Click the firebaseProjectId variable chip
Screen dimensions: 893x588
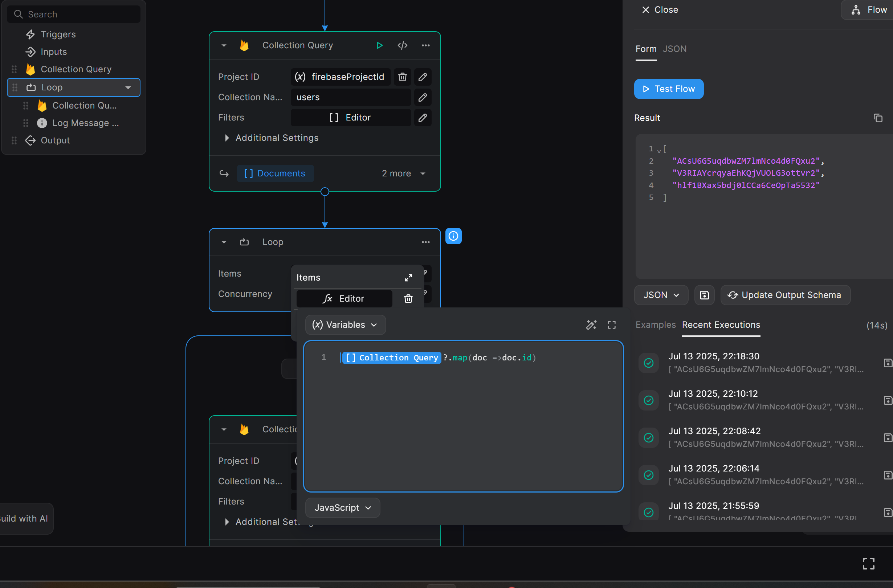coord(340,77)
